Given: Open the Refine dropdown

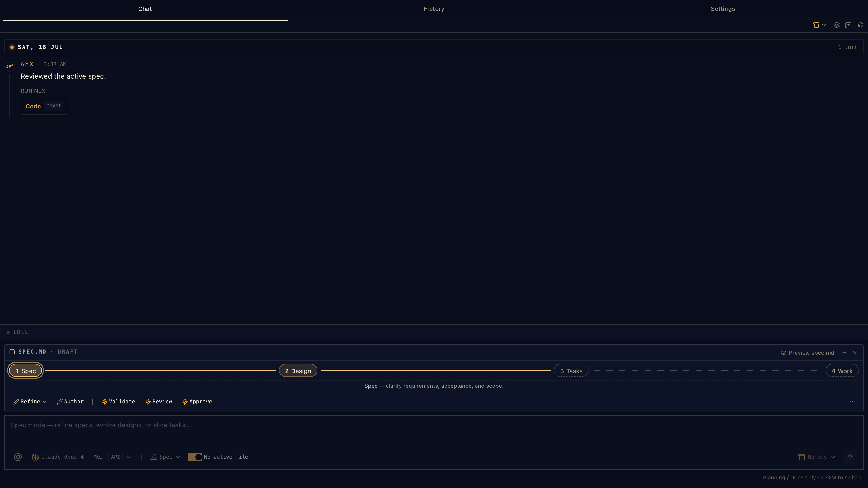Looking at the screenshot, I should [30, 402].
